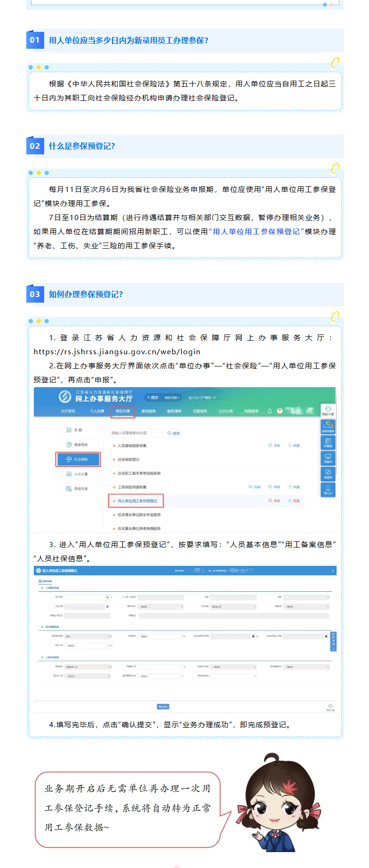Click 收藏 star for 用人单位用工参保预登记
Screen dimensions: 369x868
pyautogui.click(x=294, y=501)
